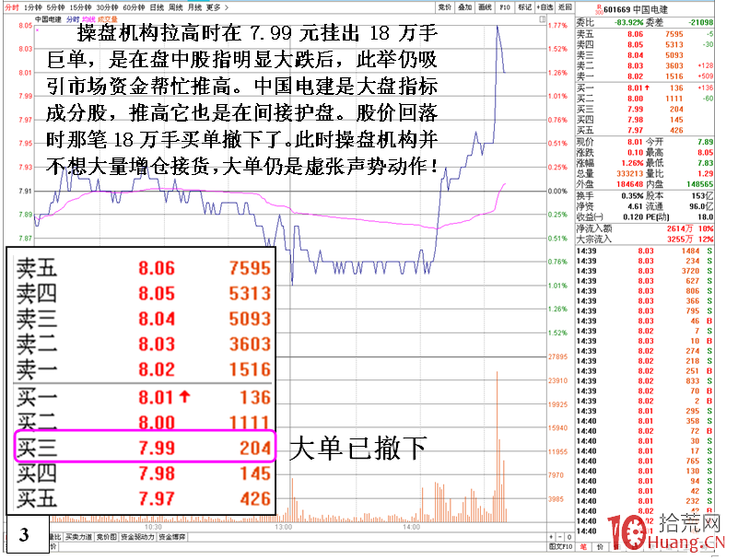Click the 买四 7.98 row in right panel
Screen dimensions: 738x560
[x=645, y=120]
